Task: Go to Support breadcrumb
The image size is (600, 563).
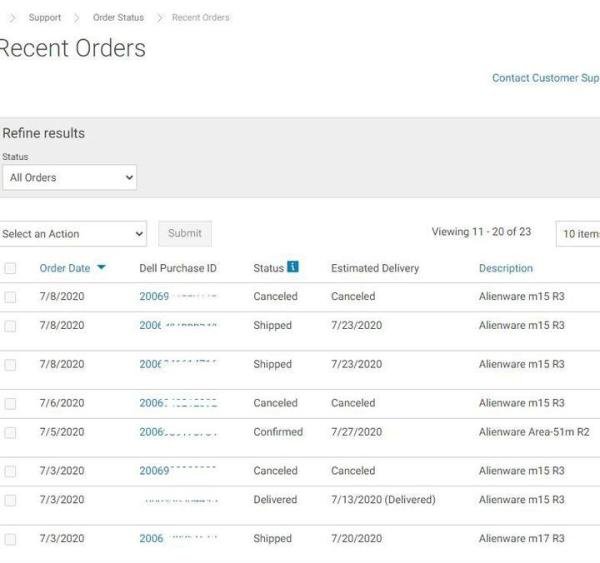Action: 45,18
